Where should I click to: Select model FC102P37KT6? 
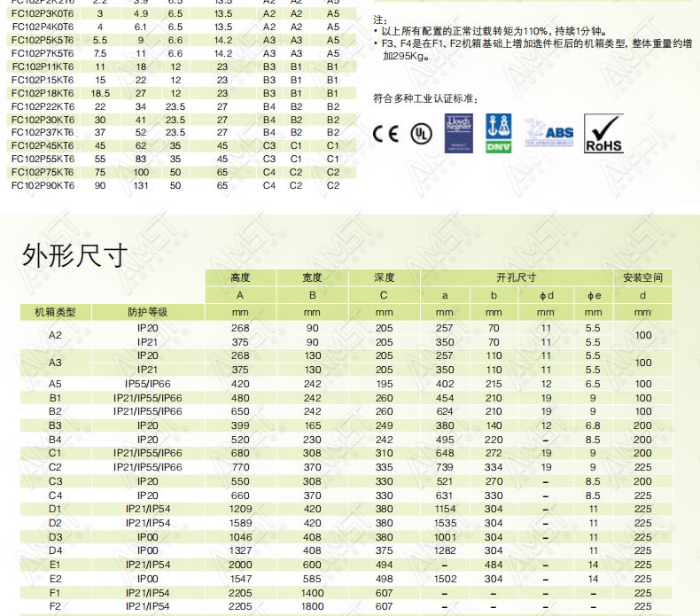tap(43, 133)
